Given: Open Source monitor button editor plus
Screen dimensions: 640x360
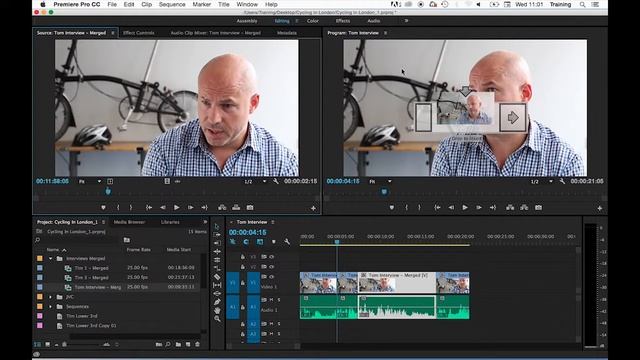Looking at the screenshot, I should pyautogui.click(x=313, y=208).
